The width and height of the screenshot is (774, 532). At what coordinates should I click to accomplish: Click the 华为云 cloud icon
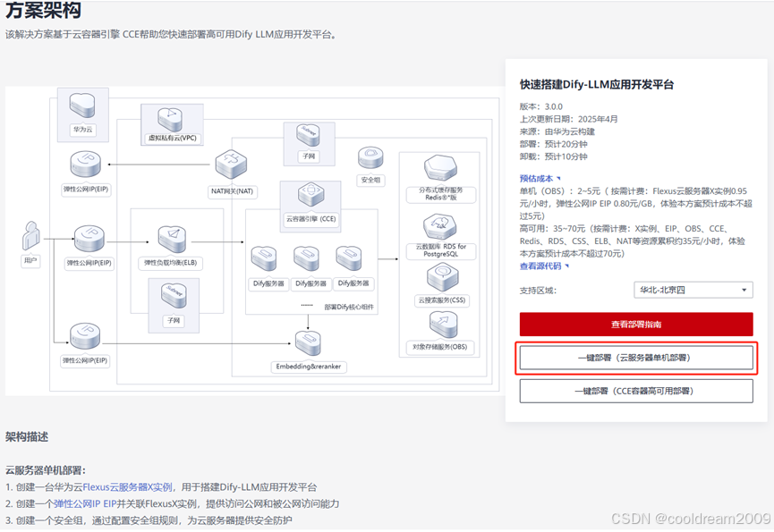[82, 106]
